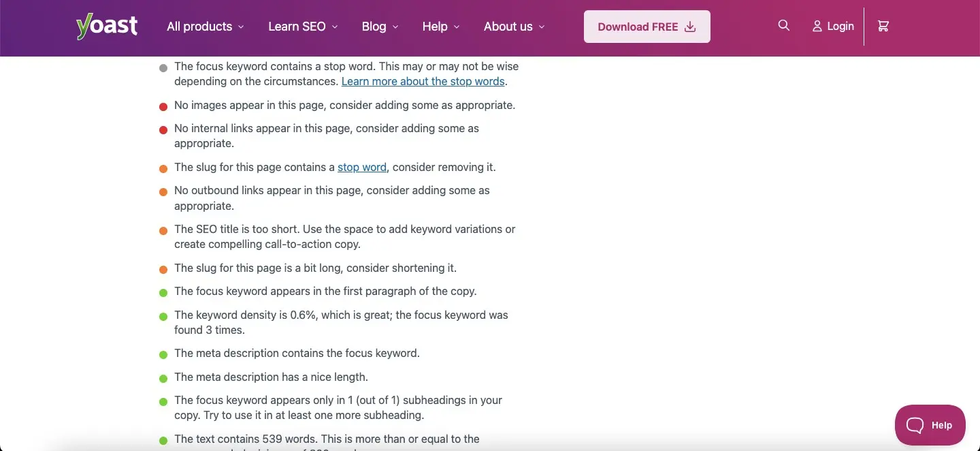980x451 pixels.
Task: Click the Login user icon
Action: tap(817, 26)
